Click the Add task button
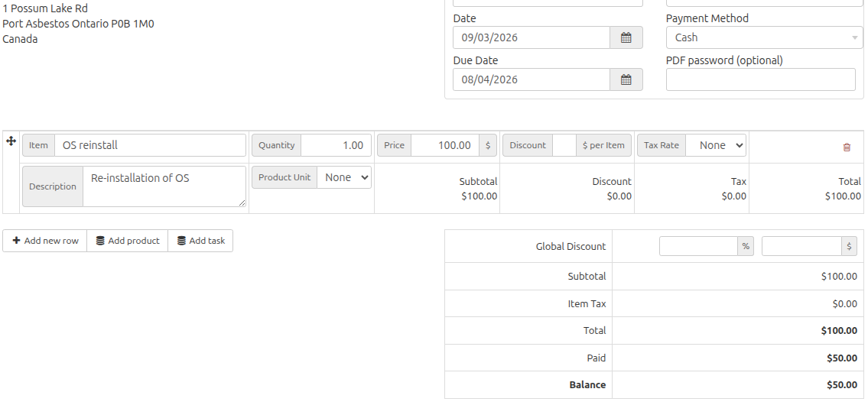This screenshot has height=418, width=868. [200, 241]
